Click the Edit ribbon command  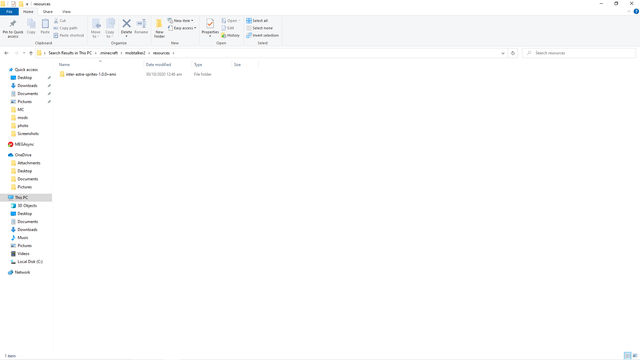point(228,28)
